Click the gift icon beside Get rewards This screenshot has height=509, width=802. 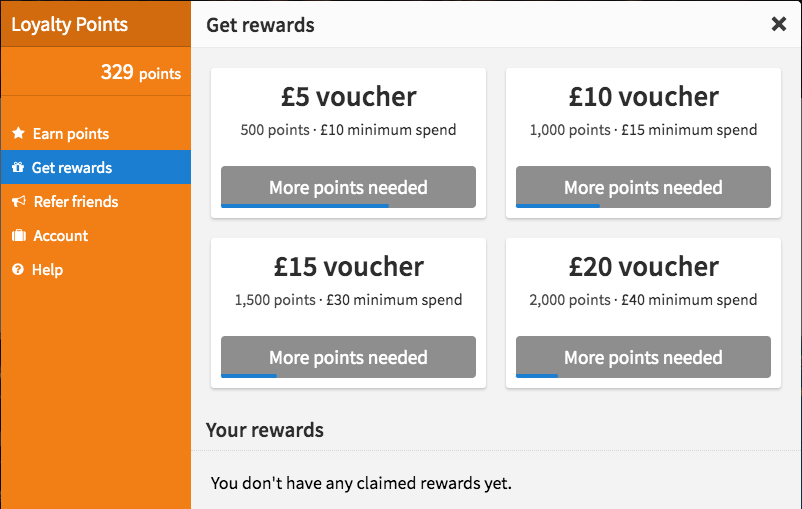click(x=18, y=167)
